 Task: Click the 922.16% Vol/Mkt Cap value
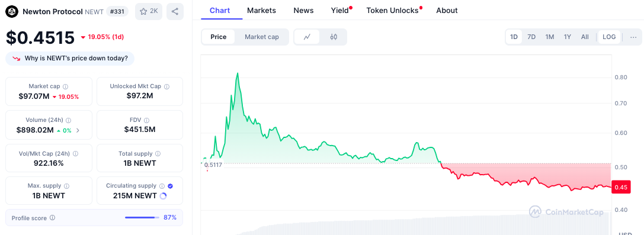pos(49,163)
